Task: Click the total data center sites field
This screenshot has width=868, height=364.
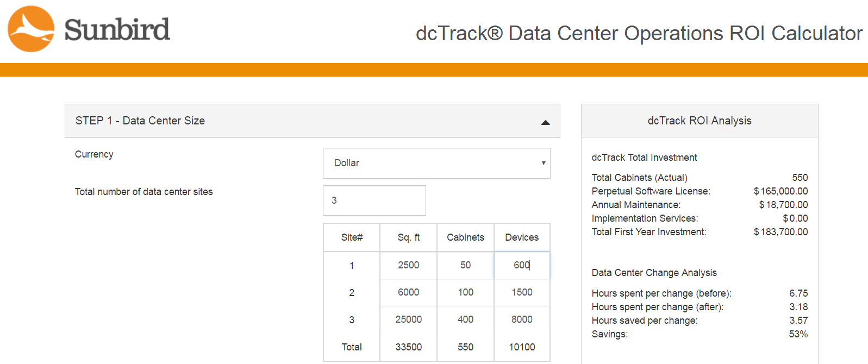Action: point(374,200)
